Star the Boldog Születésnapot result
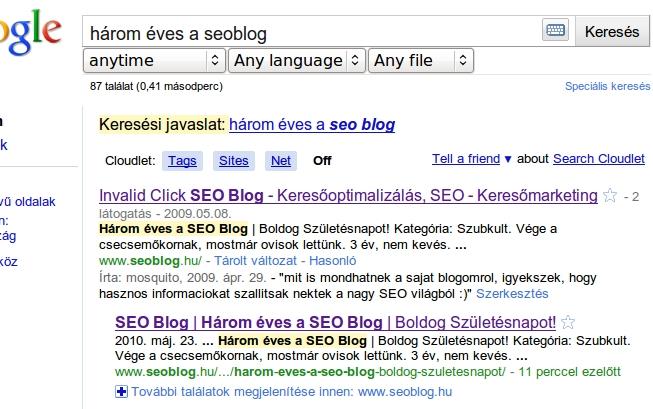 tap(568, 322)
